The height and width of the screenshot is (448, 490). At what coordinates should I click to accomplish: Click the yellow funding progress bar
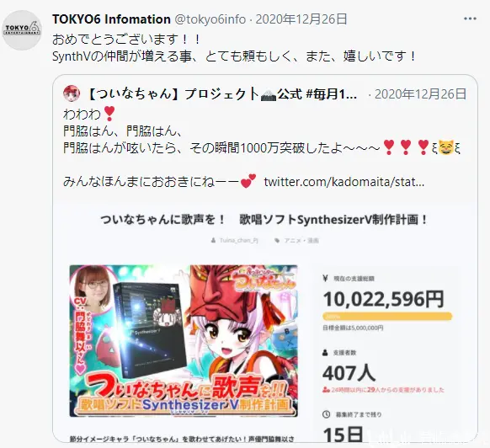(387, 317)
